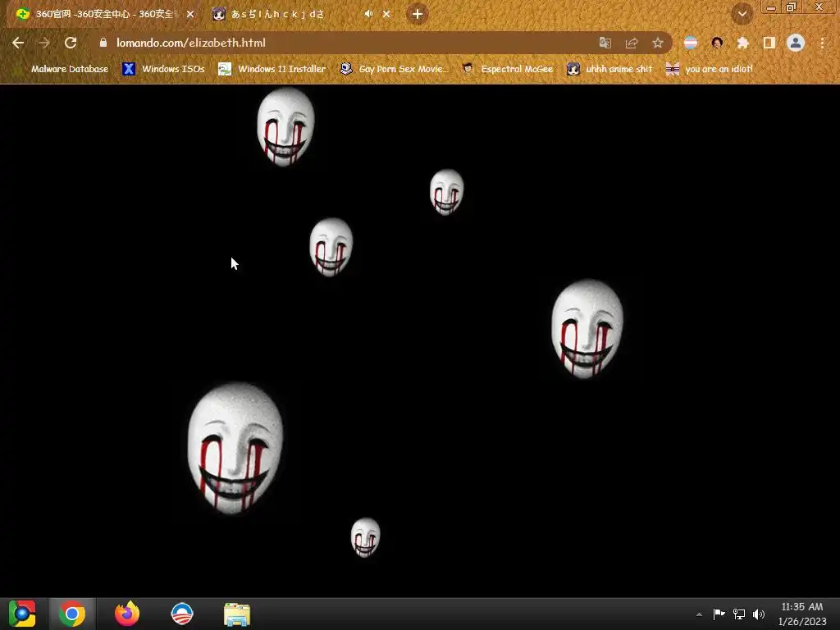Screen dimensions: 840x630
Task: Open the Extensions puzzle piece menu
Action: tap(743, 43)
